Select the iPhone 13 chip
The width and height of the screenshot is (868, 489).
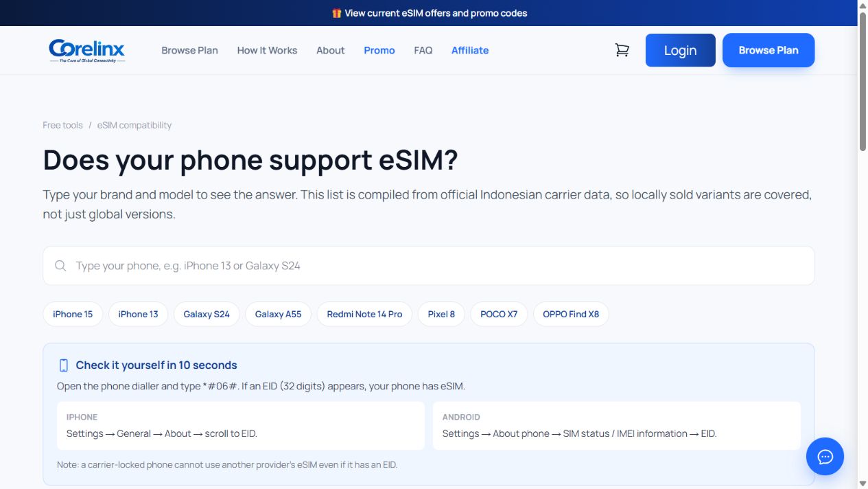(138, 314)
